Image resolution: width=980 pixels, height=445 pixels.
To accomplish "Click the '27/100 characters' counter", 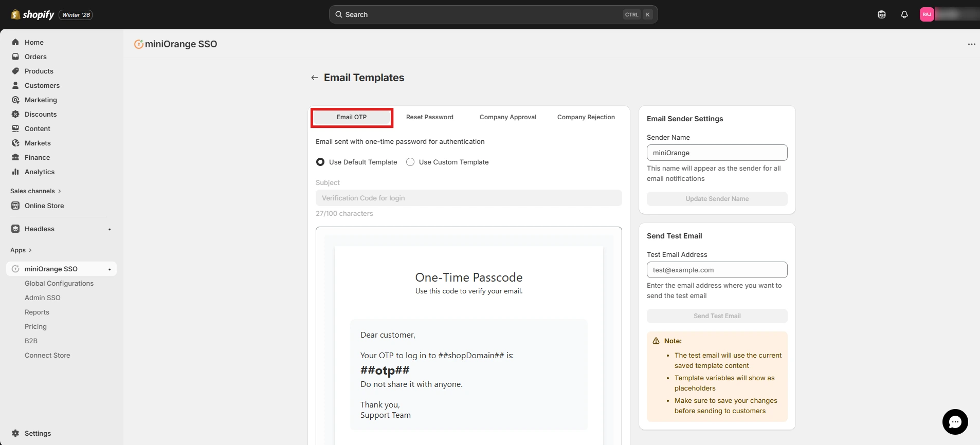I will click(x=344, y=213).
